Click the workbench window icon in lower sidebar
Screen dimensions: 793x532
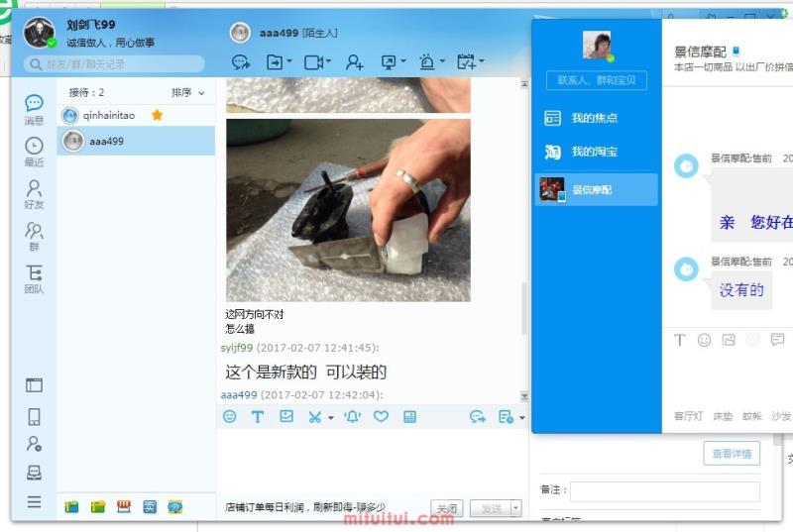pos(34,385)
